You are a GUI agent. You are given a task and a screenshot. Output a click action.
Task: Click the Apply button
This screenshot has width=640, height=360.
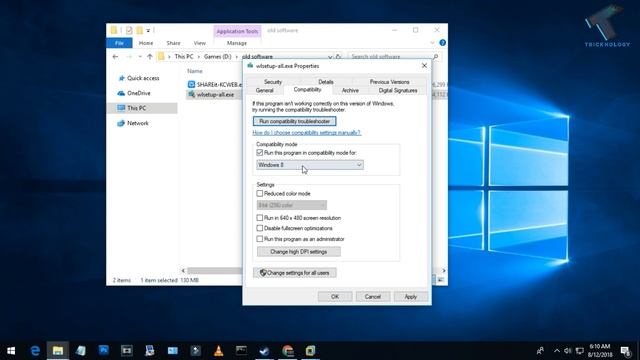[411, 297]
